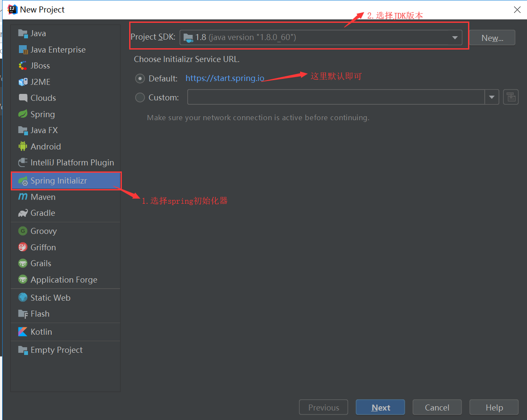Select the Custom URL radio button
Viewport: 527px width, 420px height.
coord(140,97)
